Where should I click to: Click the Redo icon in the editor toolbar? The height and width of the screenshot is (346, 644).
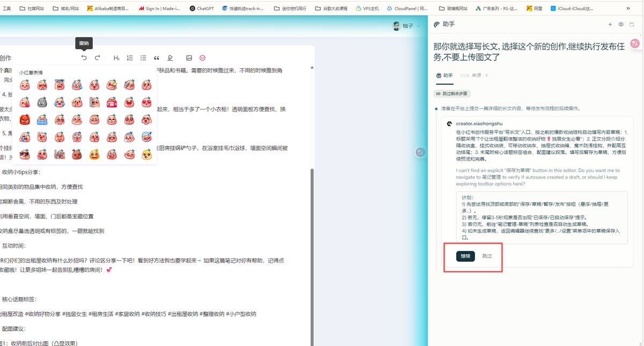tap(97, 58)
